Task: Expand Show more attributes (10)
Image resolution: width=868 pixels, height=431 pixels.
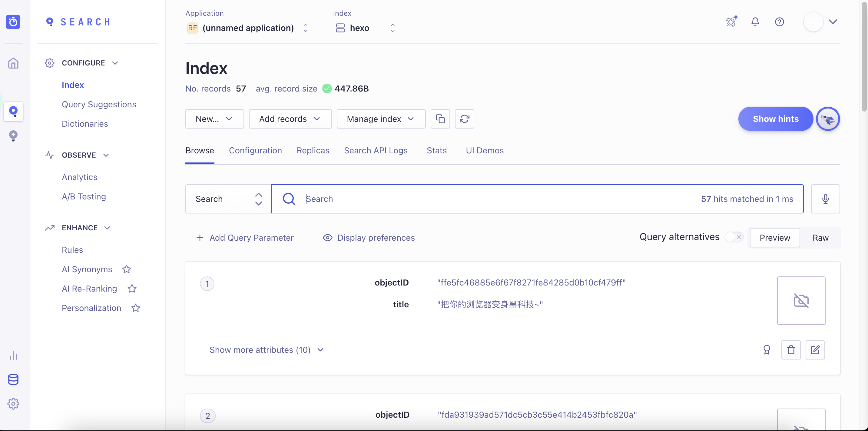Action: (267, 350)
